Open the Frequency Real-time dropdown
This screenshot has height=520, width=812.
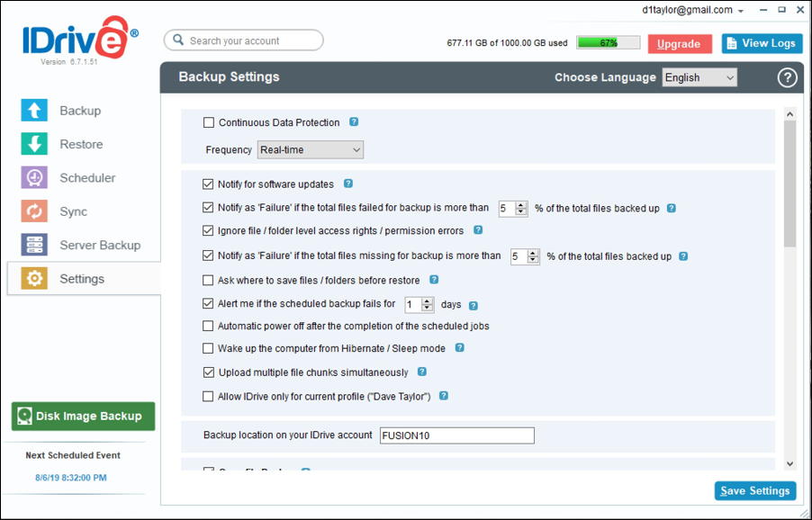click(311, 149)
